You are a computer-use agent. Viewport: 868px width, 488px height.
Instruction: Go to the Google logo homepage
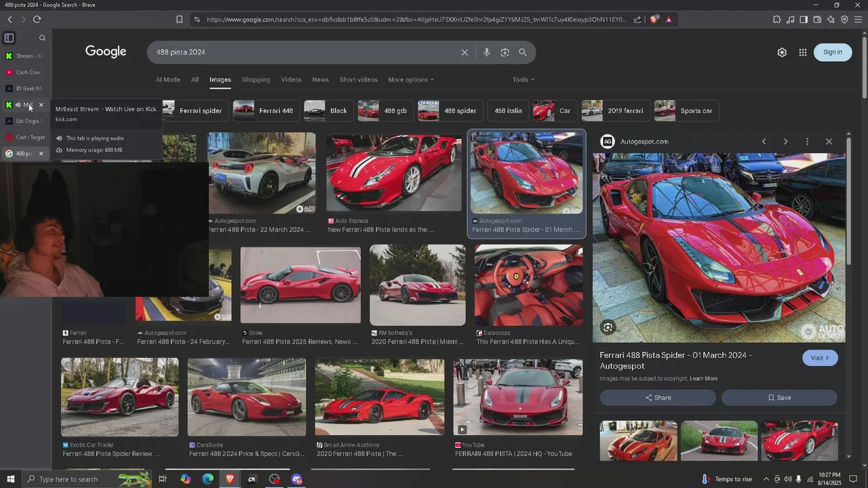point(106,52)
